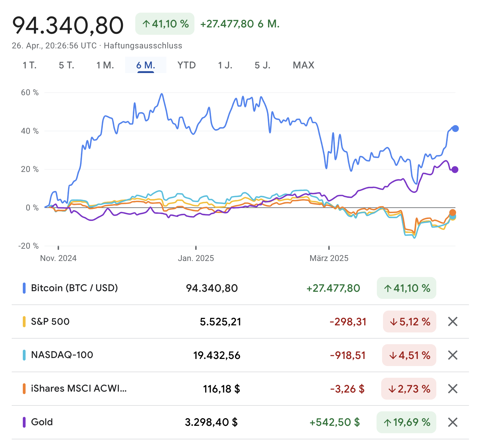Click the Bitcoin endpoint dot on chart

click(x=455, y=129)
